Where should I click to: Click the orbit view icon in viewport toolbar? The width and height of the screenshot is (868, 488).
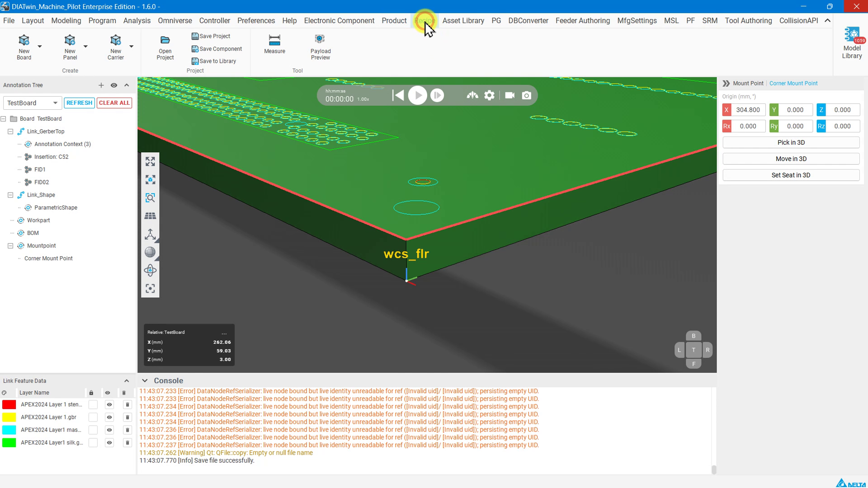tap(150, 270)
